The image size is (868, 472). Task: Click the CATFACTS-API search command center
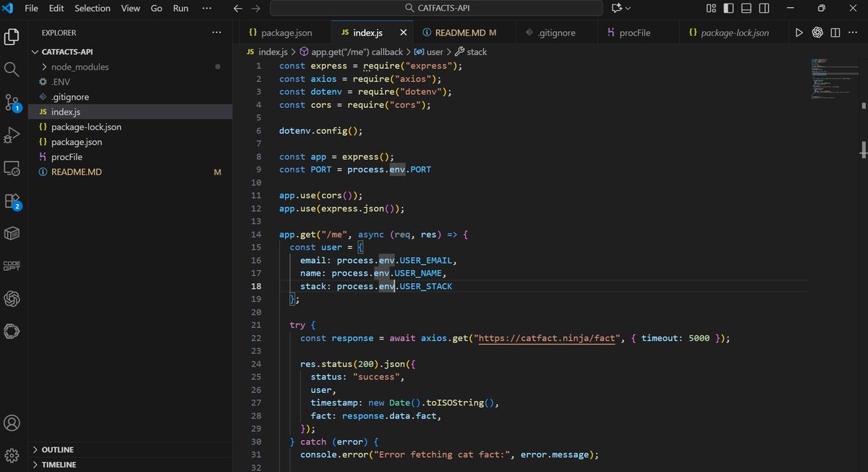[x=436, y=9]
